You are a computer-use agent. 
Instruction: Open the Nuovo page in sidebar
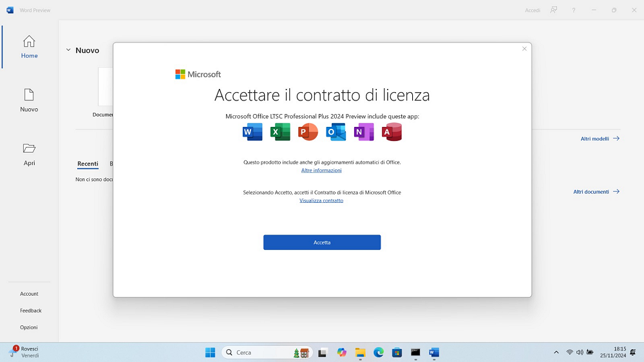click(x=29, y=100)
